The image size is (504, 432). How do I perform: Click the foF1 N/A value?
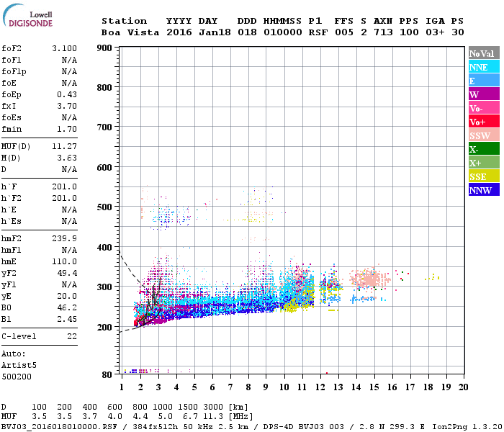69,60
